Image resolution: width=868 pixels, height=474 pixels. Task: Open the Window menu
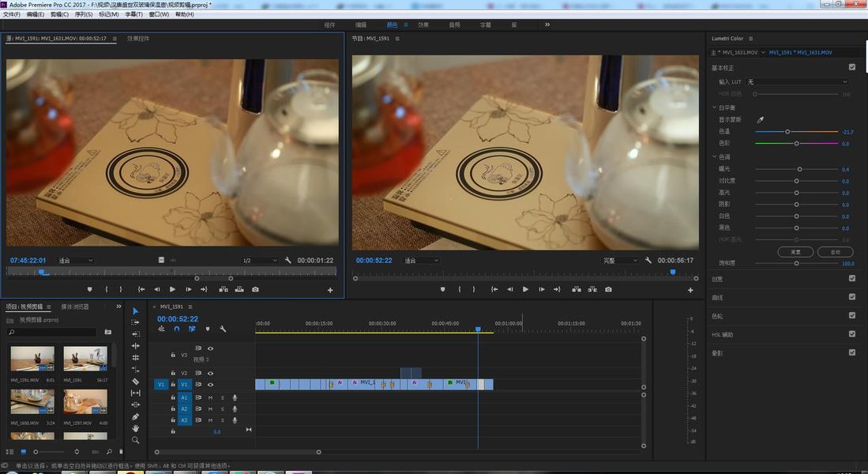tap(159, 14)
